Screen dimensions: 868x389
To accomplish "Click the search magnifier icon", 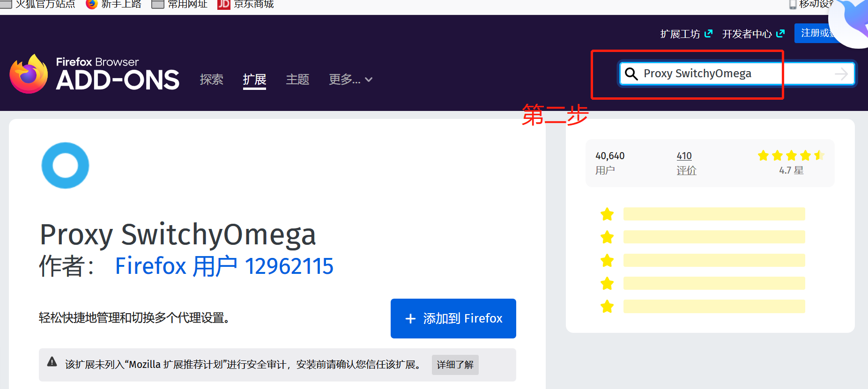I will [x=631, y=73].
